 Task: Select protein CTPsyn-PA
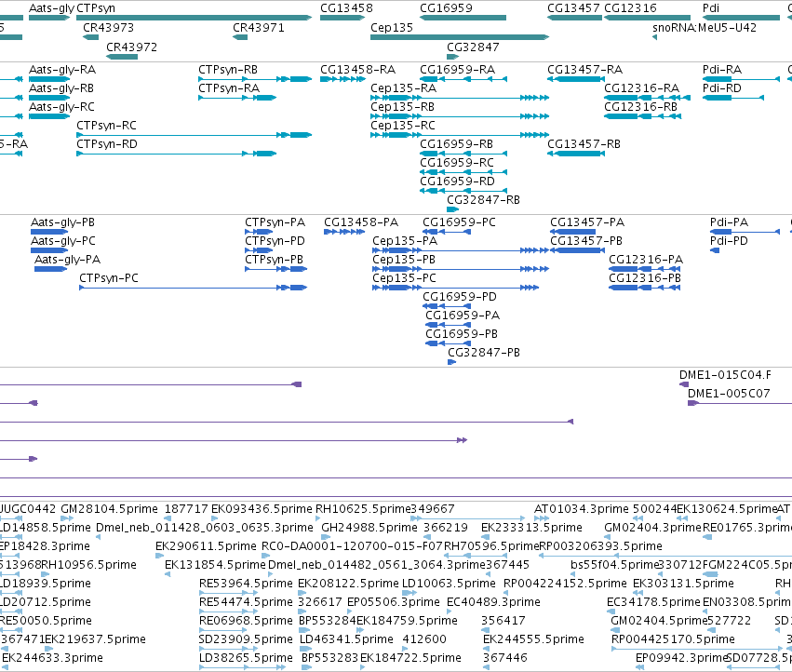point(275,222)
